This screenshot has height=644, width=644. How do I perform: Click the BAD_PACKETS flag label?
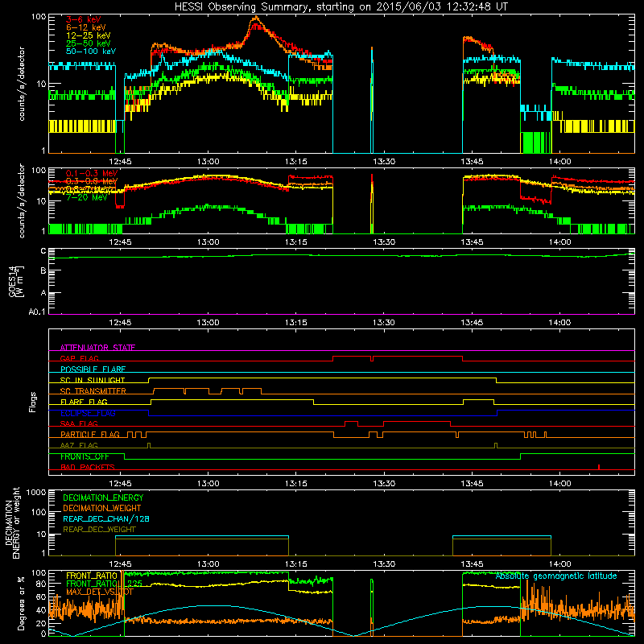(x=88, y=468)
